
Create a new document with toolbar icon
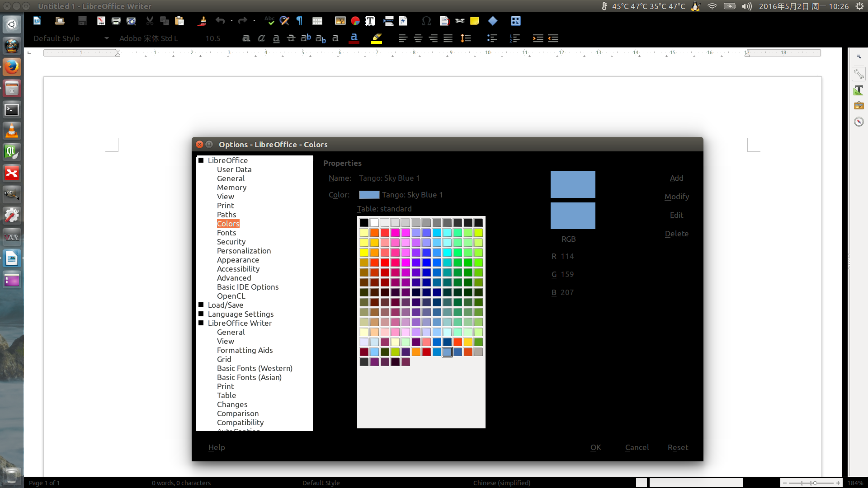pos(38,21)
